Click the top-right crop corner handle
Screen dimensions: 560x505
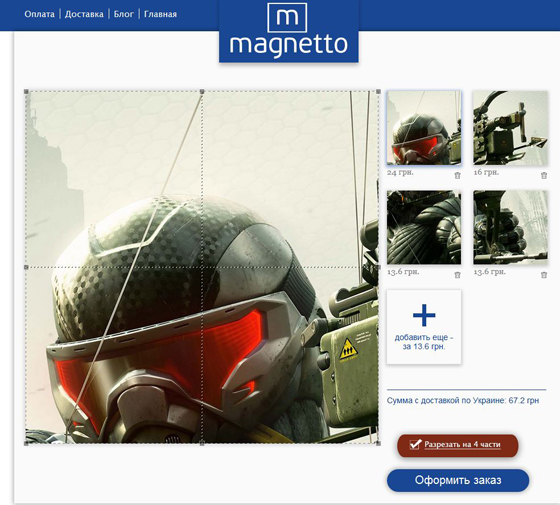[x=379, y=92]
